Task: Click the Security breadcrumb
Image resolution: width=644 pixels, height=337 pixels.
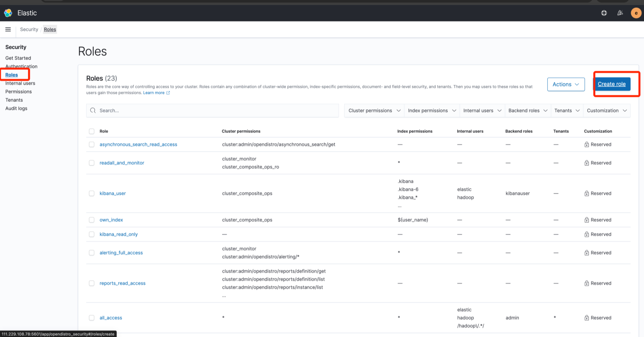Action: pyautogui.click(x=29, y=29)
